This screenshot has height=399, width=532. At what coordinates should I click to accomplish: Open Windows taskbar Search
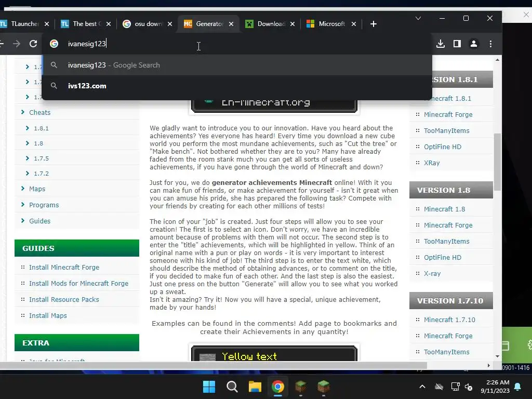(232, 387)
